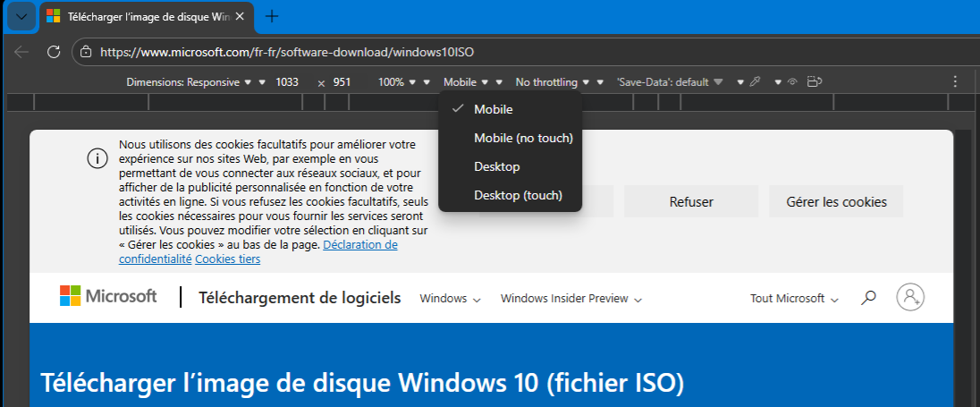Click Téléchargement de logiciels header link
This screenshot has height=407, width=980.
[x=300, y=298]
